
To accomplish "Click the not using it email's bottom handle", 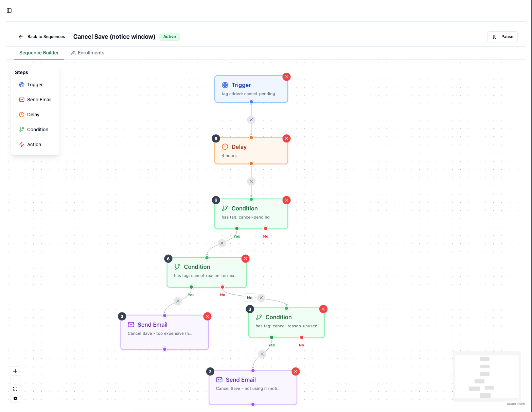I will pyautogui.click(x=253, y=404).
